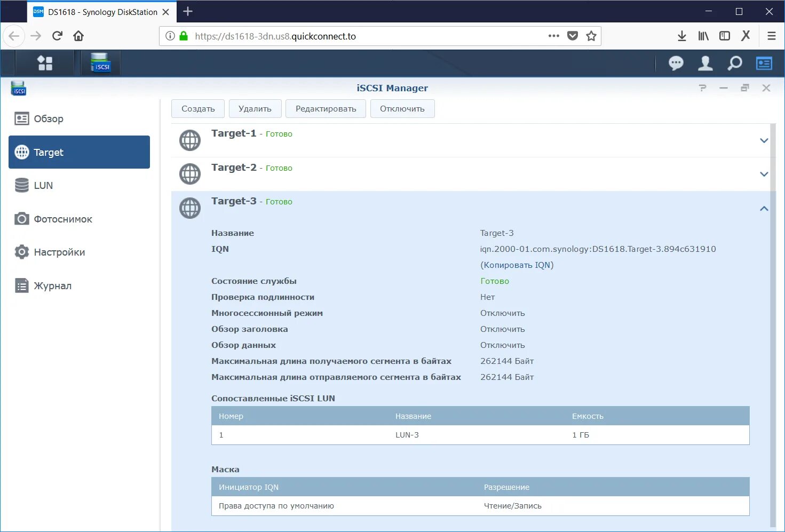Viewport: 785px width, 532px height.
Task: Open the DSM main menu grid icon
Action: tap(45, 63)
